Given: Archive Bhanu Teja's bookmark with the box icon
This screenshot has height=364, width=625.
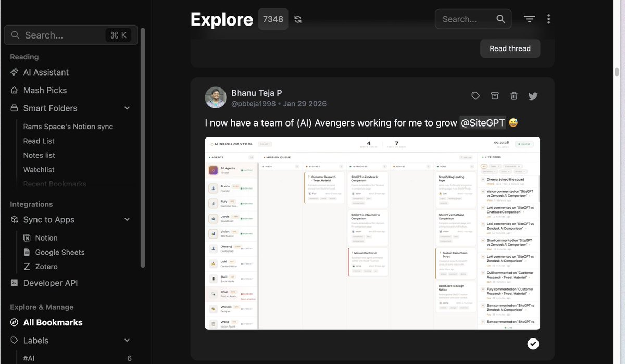Looking at the screenshot, I should click(x=495, y=96).
